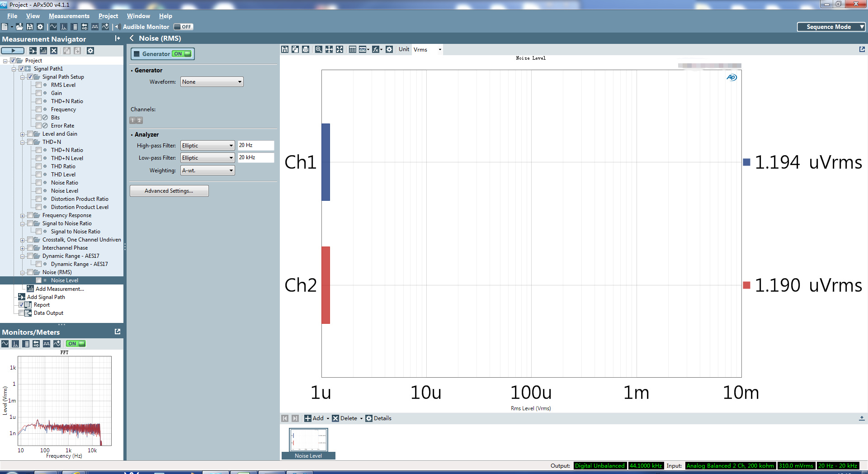Click the print graph icon
The height and width of the screenshot is (474, 868).
tap(306, 49)
